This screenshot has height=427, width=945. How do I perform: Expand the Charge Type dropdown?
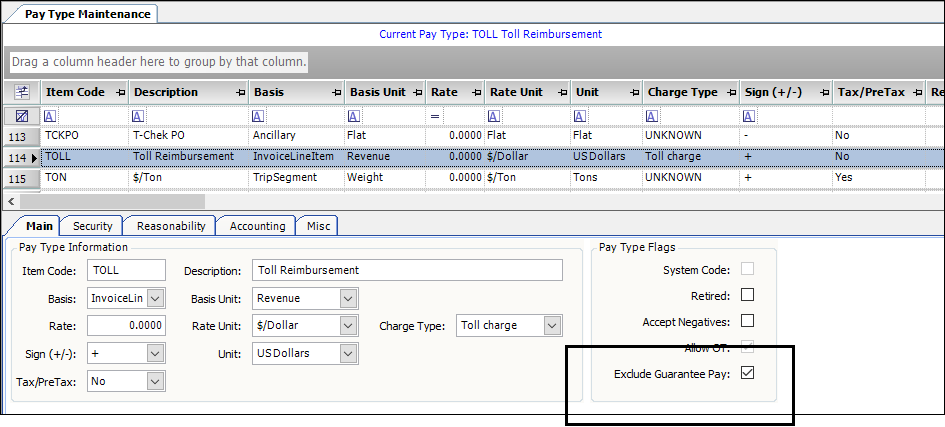[552, 326]
